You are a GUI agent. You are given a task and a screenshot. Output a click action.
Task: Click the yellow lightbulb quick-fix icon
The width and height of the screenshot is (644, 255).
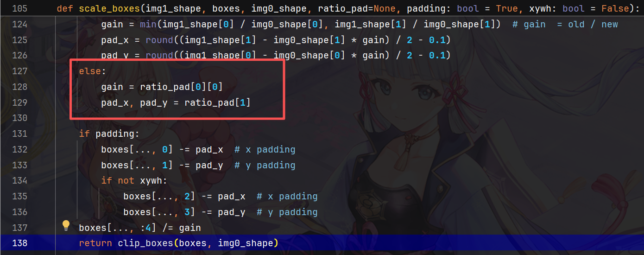(66, 226)
